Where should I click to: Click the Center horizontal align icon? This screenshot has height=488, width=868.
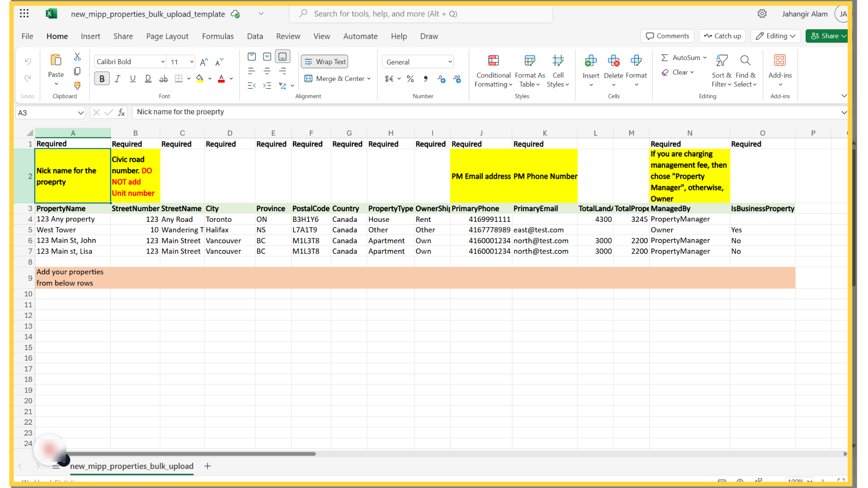tap(267, 71)
